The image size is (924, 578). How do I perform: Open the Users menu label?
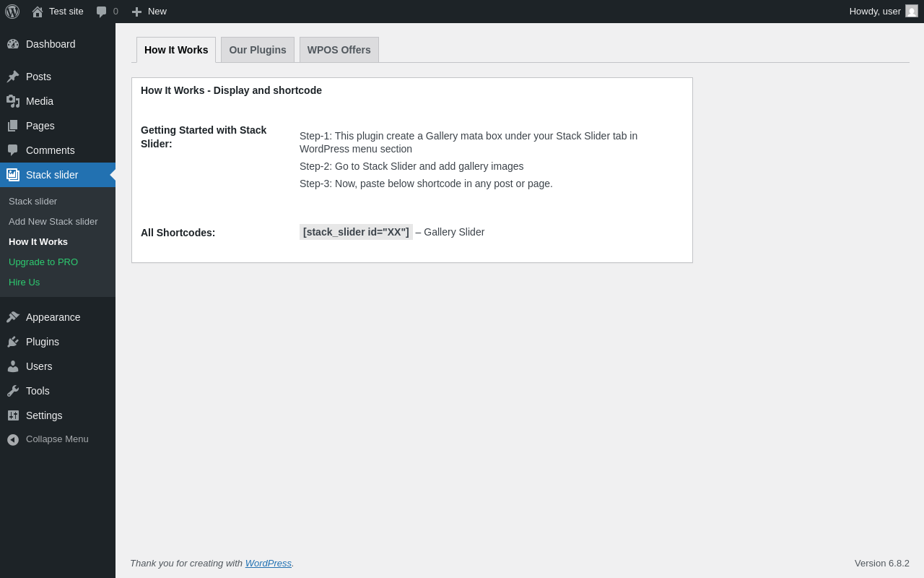pos(39,366)
